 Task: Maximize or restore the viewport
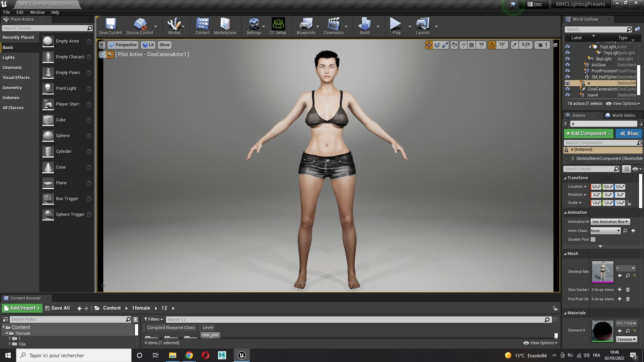pos(555,45)
